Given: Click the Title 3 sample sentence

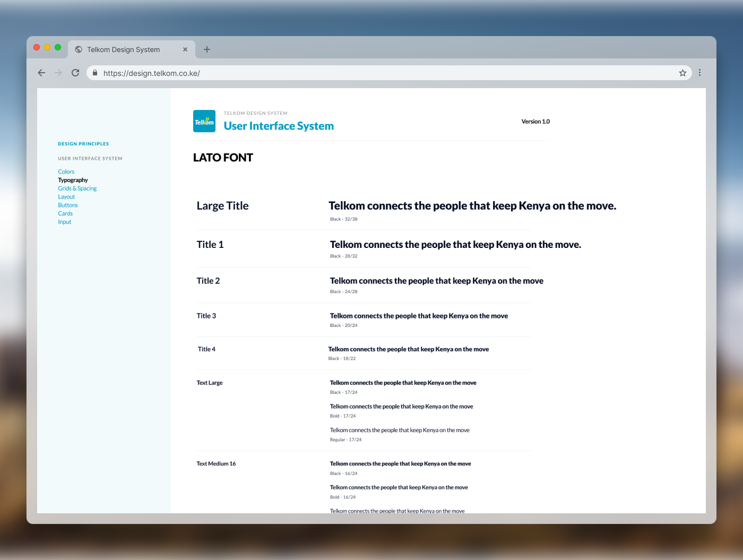Looking at the screenshot, I should (419, 316).
